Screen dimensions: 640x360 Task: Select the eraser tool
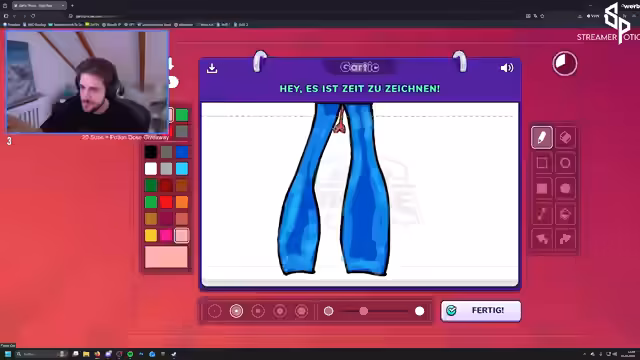pyautogui.click(x=565, y=138)
